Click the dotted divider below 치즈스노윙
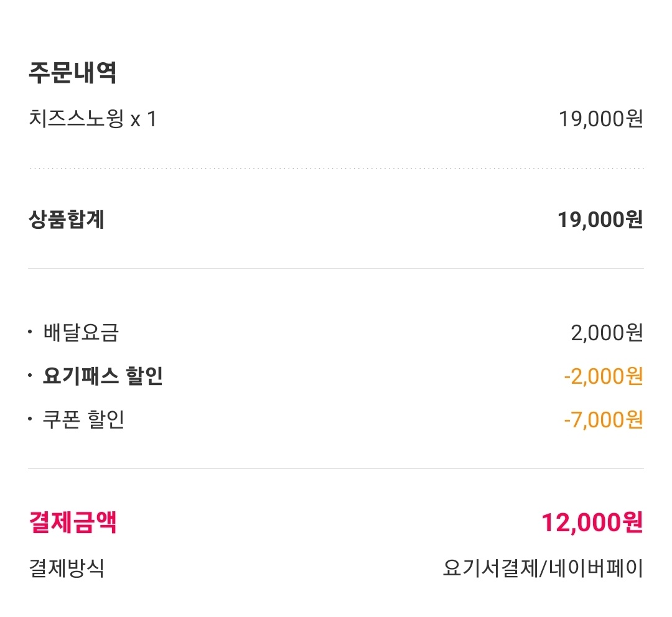The image size is (672, 617). click(x=336, y=168)
